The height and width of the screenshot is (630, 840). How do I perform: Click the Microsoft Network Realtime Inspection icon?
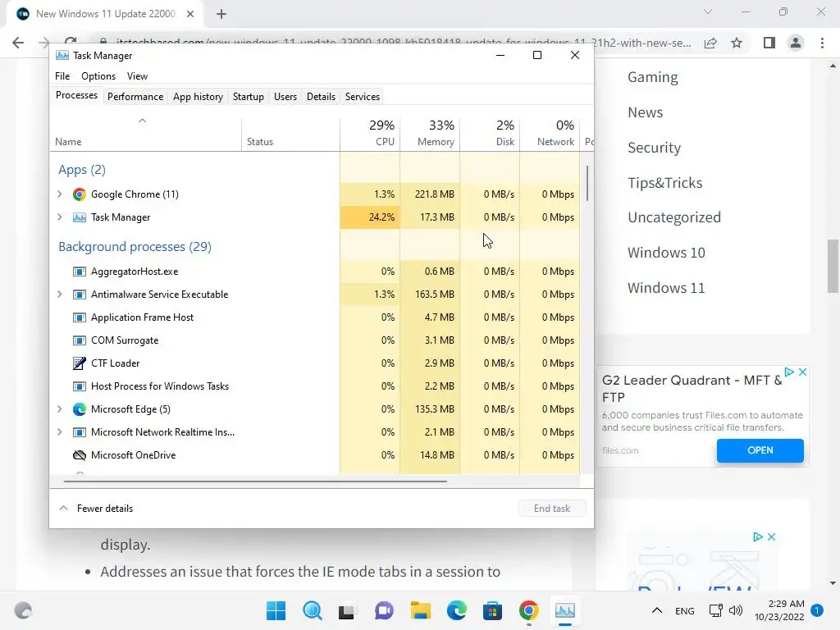(80, 432)
